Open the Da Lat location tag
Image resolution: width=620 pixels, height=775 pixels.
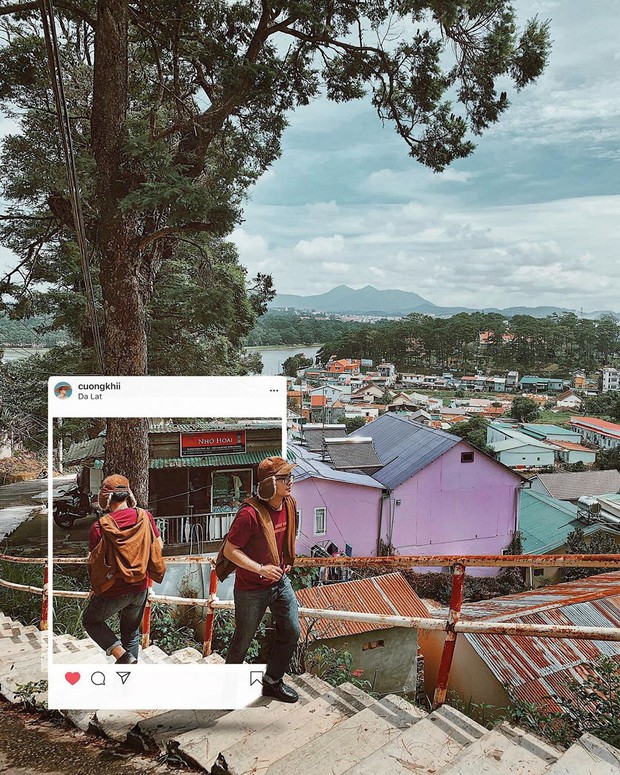coord(89,396)
